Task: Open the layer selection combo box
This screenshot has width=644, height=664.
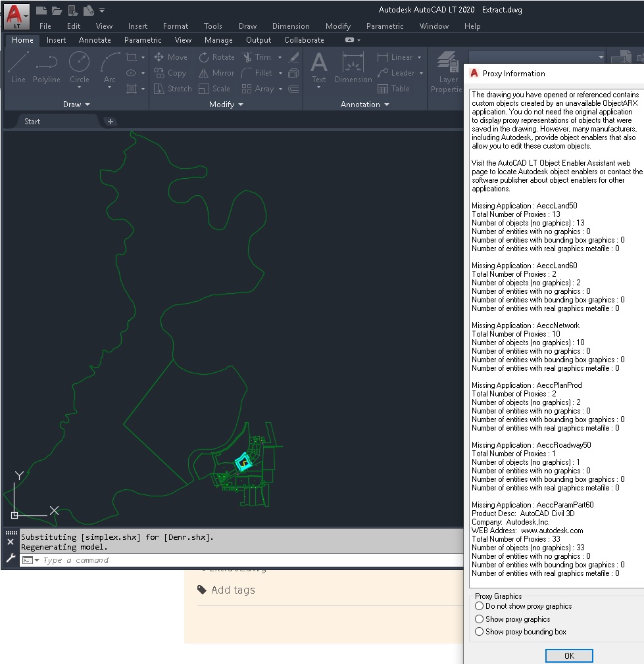Action: [x=537, y=57]
